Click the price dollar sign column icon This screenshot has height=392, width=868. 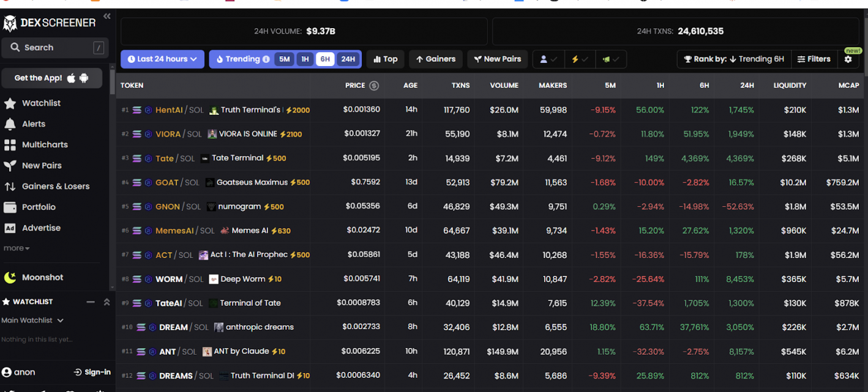[374, 86]
